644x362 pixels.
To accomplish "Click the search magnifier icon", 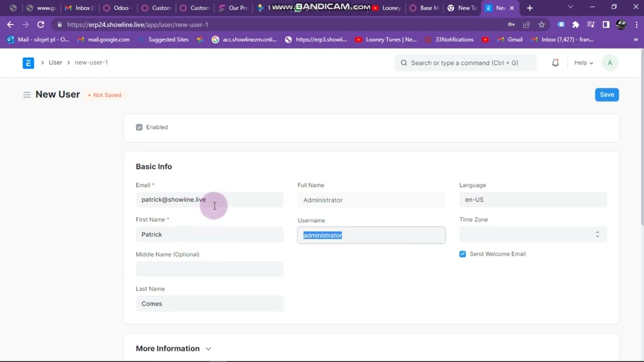I will tap(404, 63).
